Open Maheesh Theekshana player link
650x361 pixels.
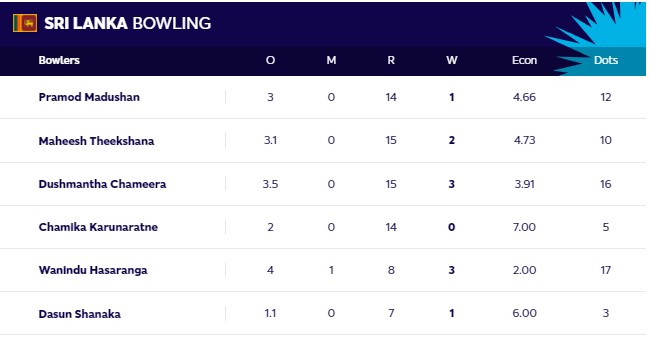96,141
